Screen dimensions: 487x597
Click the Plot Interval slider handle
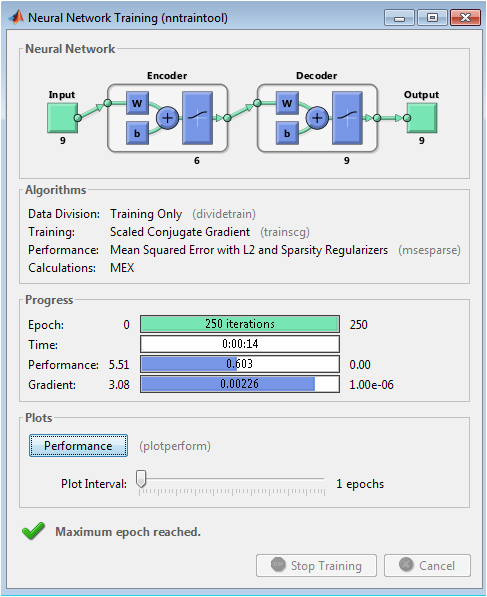point(141,478)
